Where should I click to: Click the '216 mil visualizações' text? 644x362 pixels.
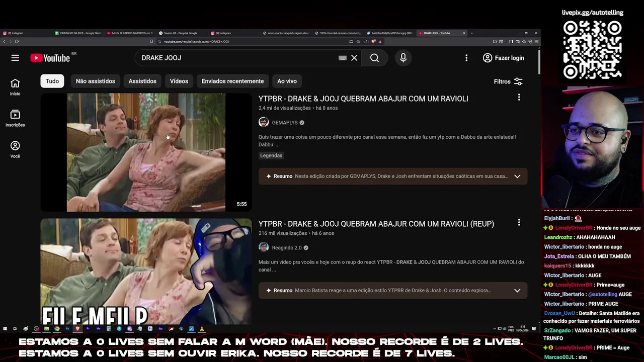pos(283,233)
